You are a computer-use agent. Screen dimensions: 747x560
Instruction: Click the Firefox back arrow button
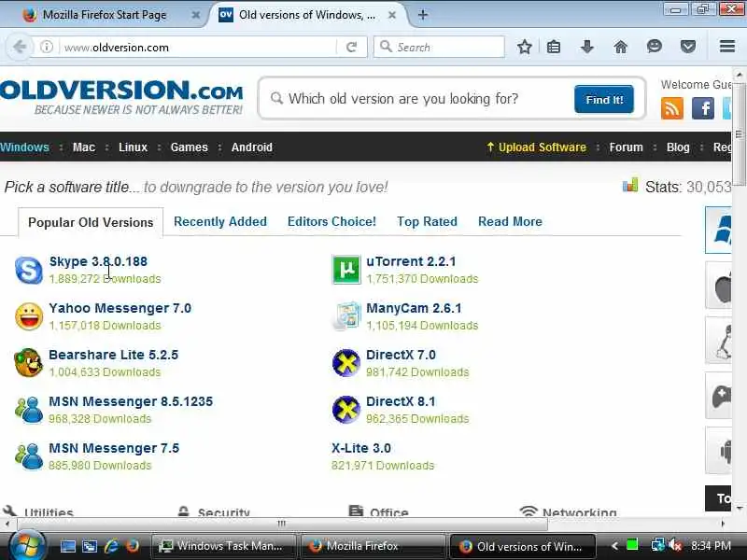coord(20,48)
